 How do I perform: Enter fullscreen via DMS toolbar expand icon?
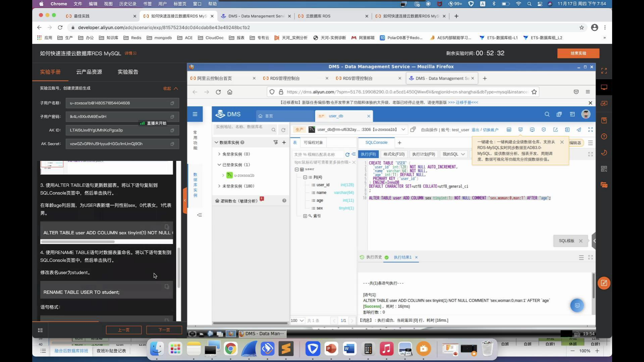(590, 130)
